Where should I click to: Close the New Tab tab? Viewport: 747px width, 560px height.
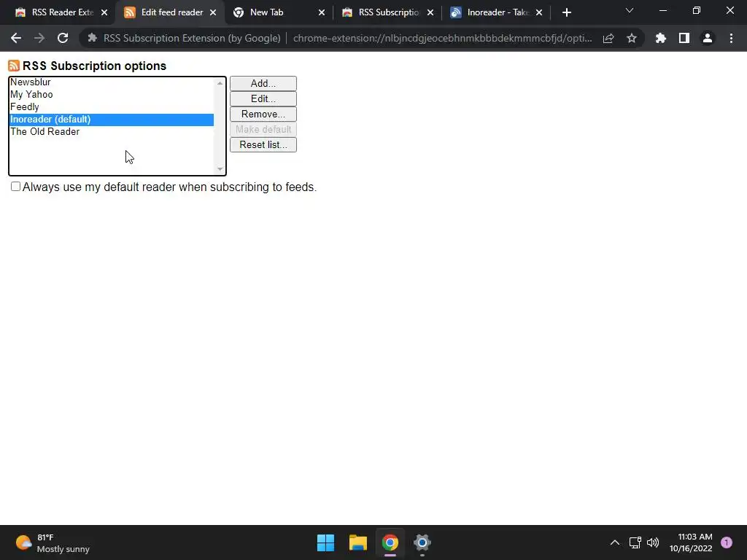pos(322,12)
